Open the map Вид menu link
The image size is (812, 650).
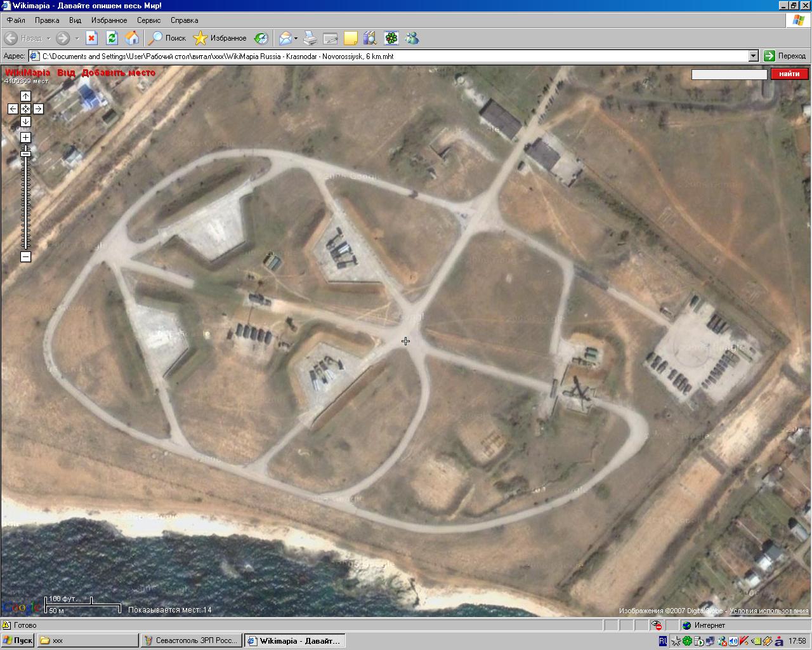66,72
